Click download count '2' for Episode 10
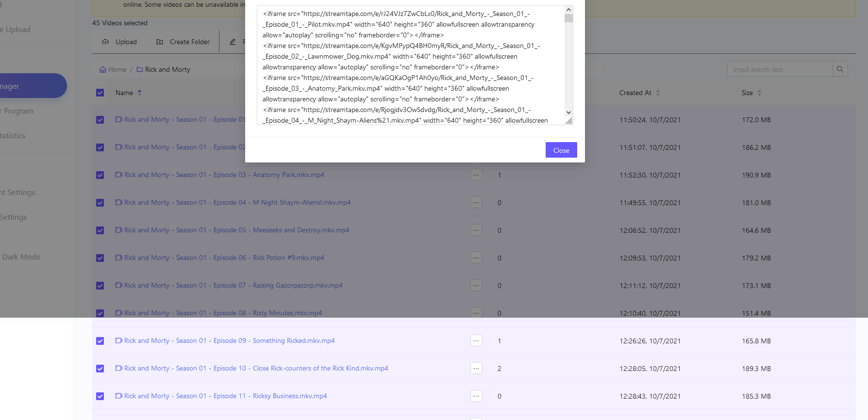 pyautogui.click(x=500, y=369)
